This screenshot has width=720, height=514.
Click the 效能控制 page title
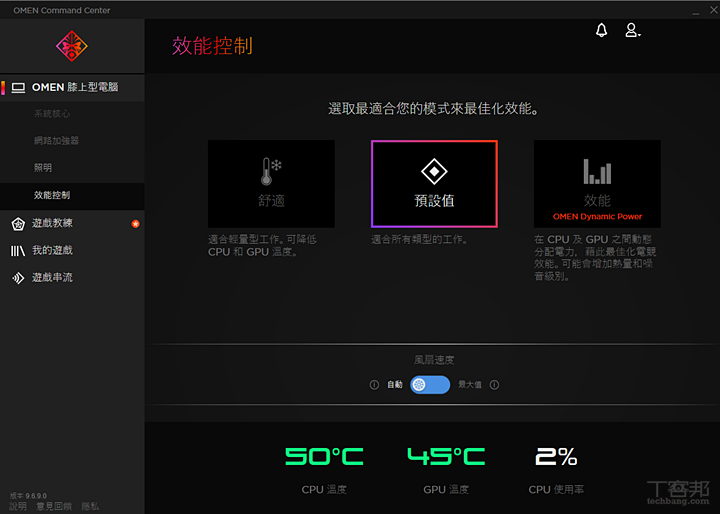(212, 46)
